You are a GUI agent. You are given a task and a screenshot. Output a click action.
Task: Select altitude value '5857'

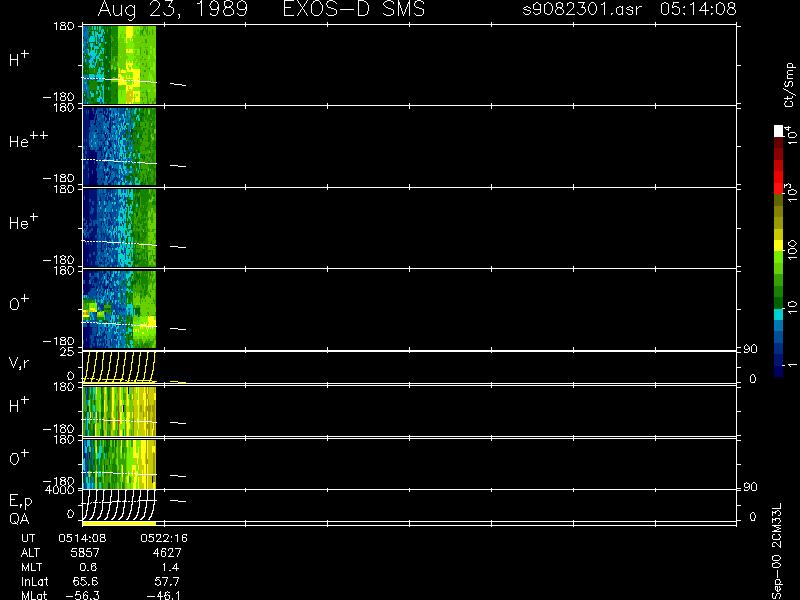click(85, 553)
